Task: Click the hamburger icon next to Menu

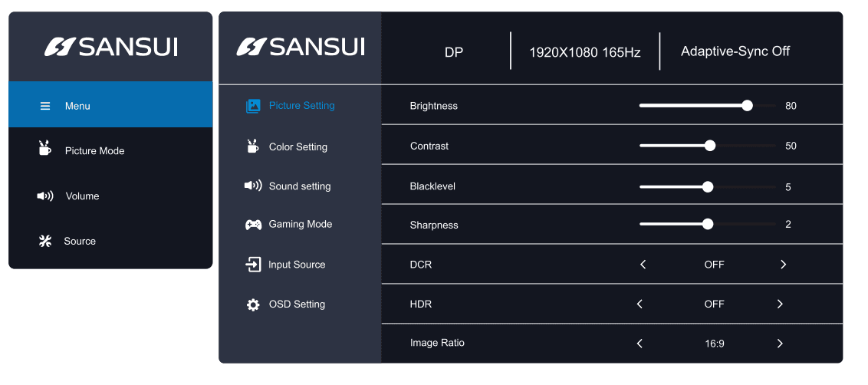Action: click(x=45, y=106)
